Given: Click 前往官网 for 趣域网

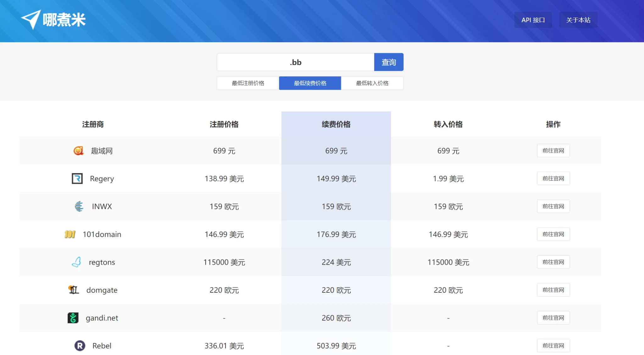Looking at the screenshot, I should coord(553,151).
